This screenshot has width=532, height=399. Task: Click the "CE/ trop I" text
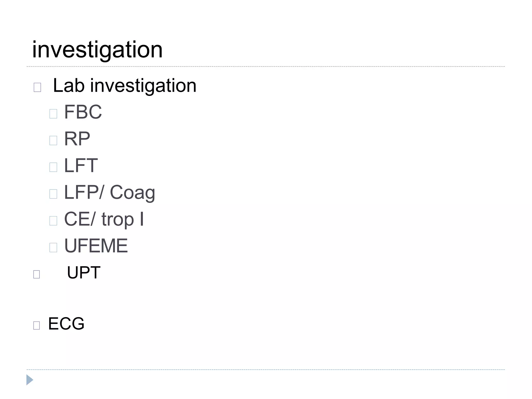pyautogui.click(x=104, y=219)
